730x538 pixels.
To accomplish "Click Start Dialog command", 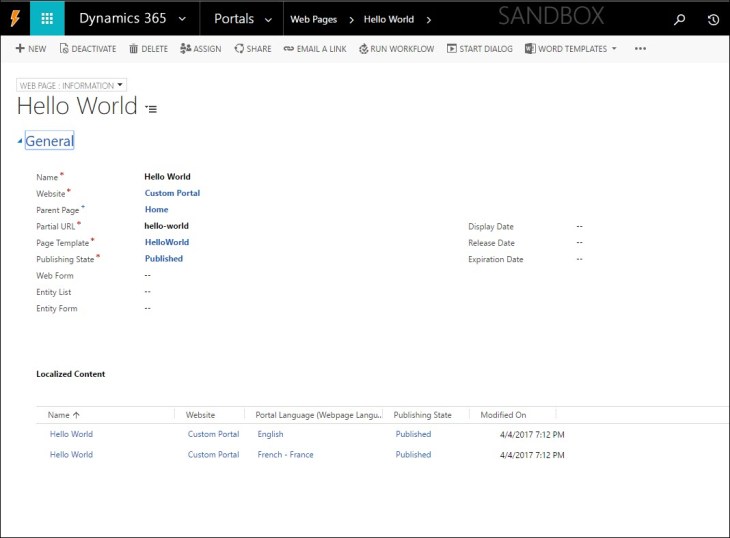I will [480, 49].
